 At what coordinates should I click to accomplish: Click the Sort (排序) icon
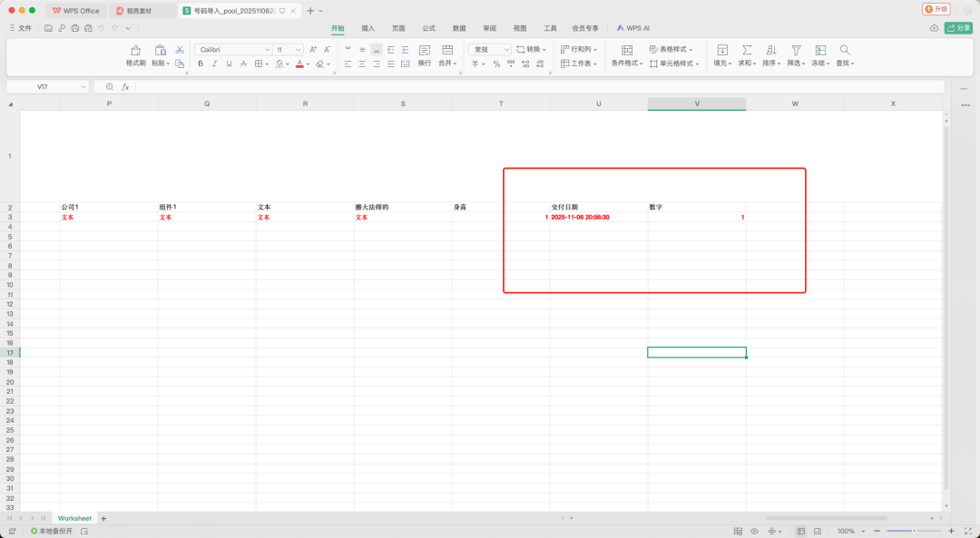(x=771, y=51)
